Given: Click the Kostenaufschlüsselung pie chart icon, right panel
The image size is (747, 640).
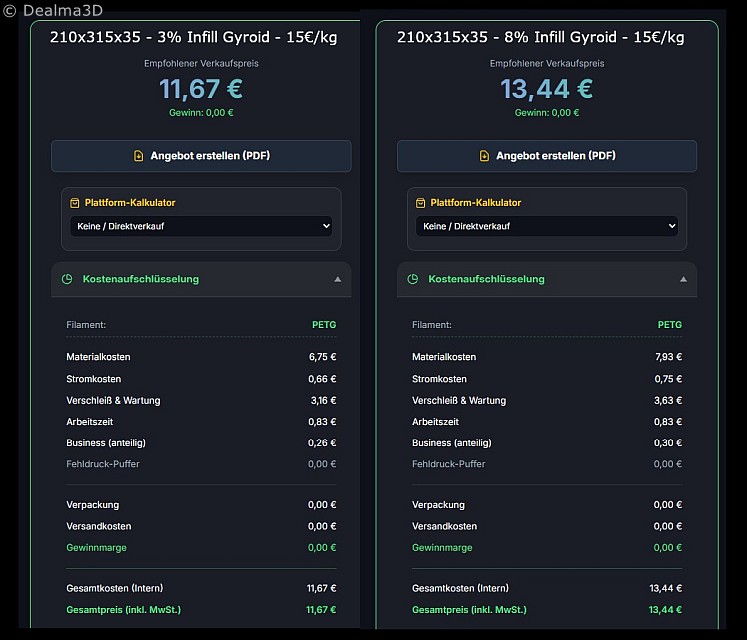Looking at the screenshot, I should pos(413,279).
